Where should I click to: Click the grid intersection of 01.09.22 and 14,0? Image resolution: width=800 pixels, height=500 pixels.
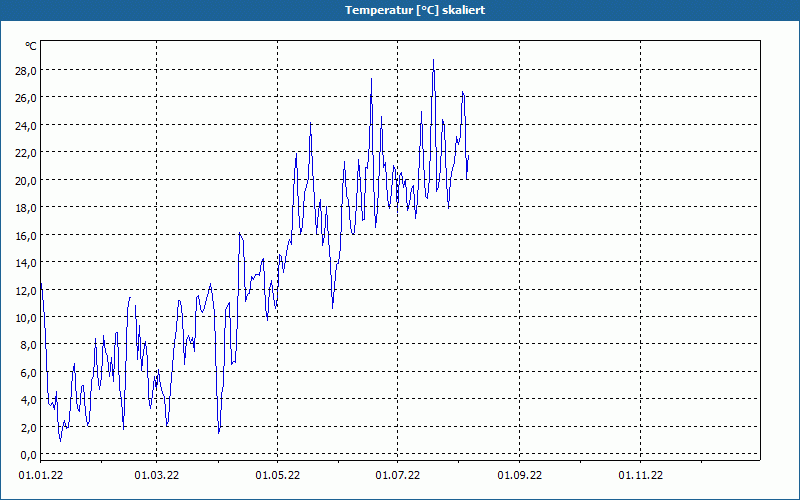[520, 262]
